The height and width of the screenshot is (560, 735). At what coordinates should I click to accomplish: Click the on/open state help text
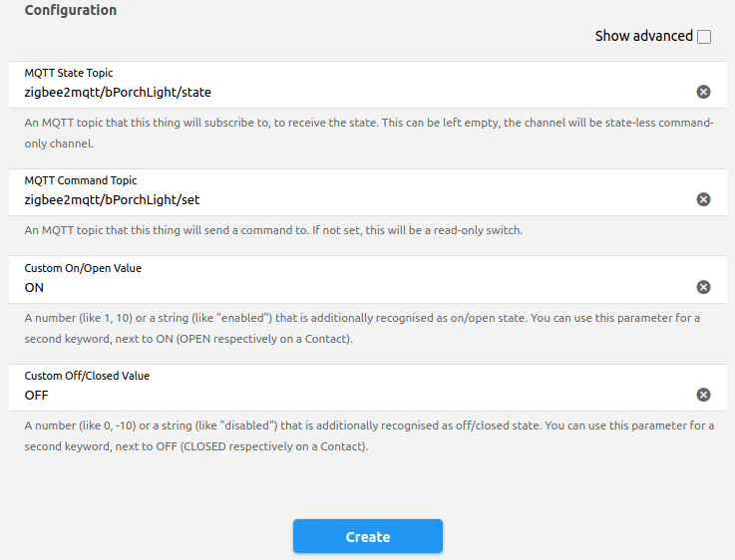pos(369,328)
